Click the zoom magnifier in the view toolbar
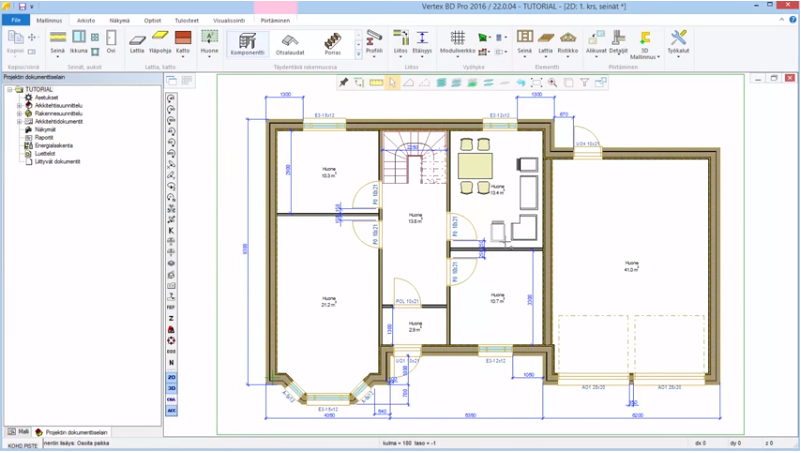The width and height of the screenshot is (801, 453). click(x=552, y=82)
